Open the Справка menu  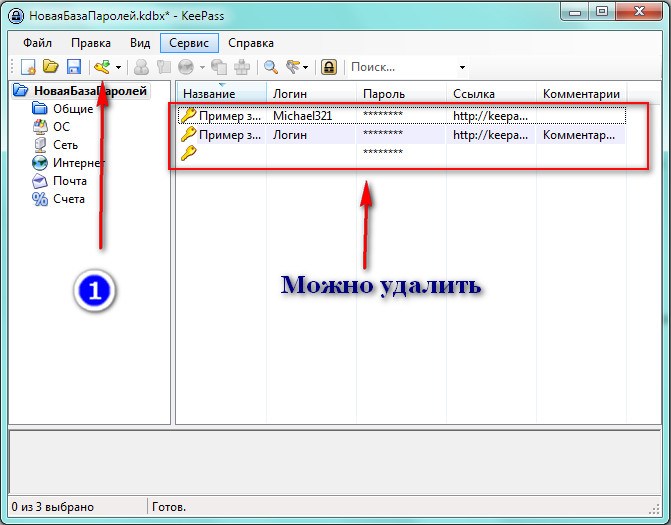tap(251, 43)
